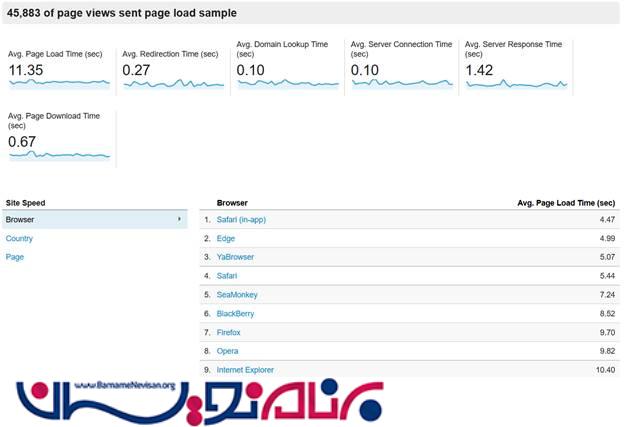Click the Site Speed heading

[26, 203]
